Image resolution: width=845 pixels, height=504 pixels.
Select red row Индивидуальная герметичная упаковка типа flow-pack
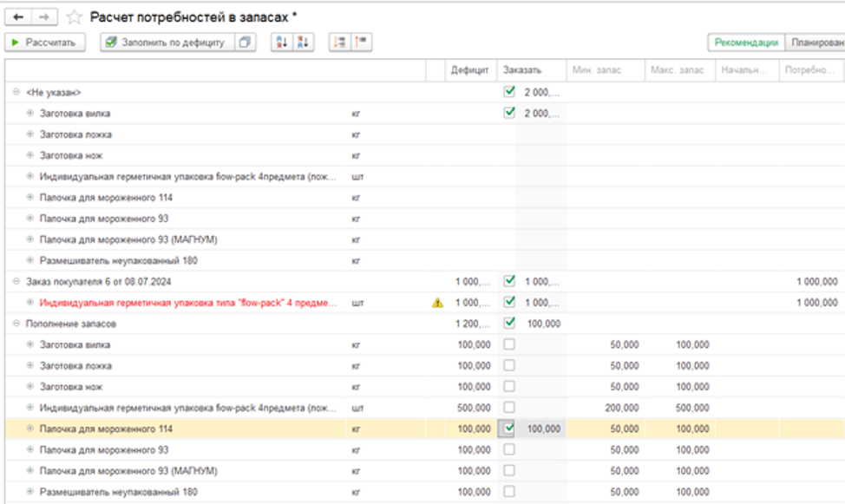tap(188, 303)
